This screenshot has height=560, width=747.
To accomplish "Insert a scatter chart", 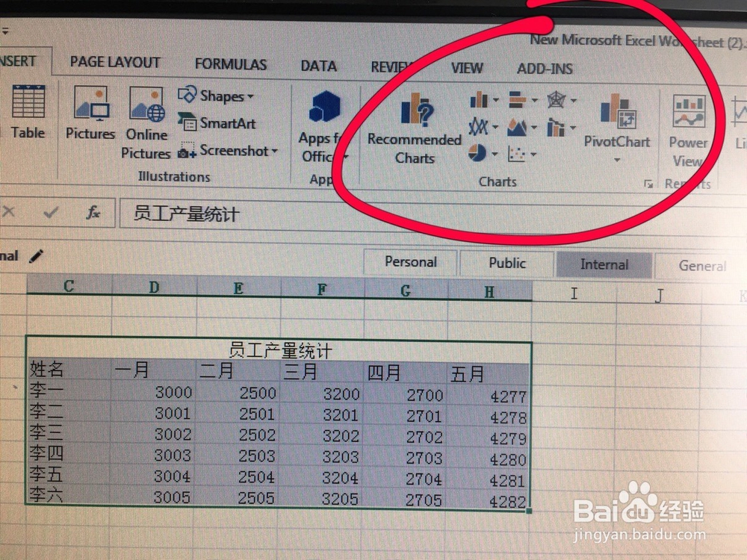I will [x=516, y=154].
